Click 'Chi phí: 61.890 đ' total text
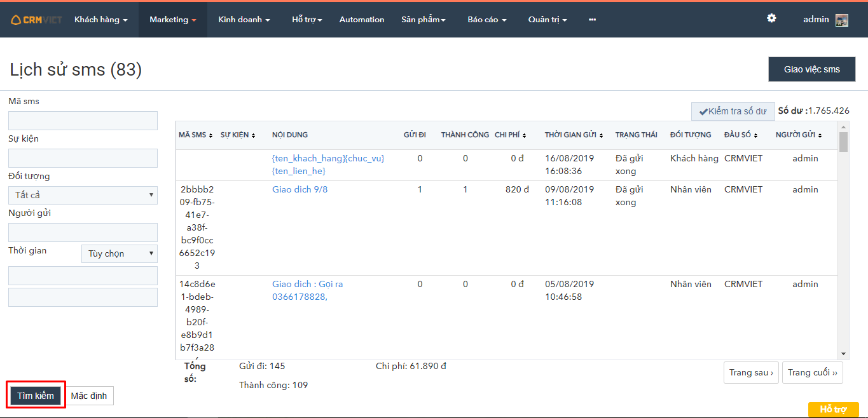The width and height of the screenshot is (868, 418). (x=411, y=366)
